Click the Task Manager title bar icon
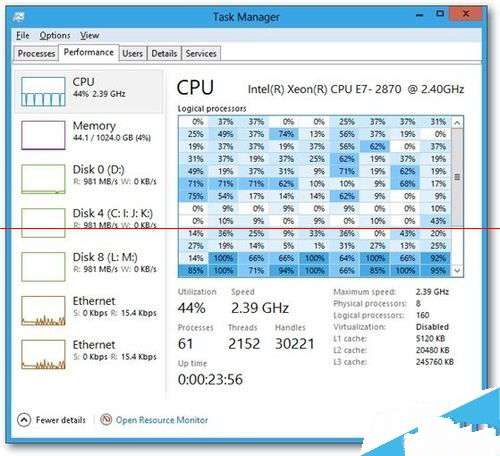This screenshot has height=456, width=500. click(18, 16)
